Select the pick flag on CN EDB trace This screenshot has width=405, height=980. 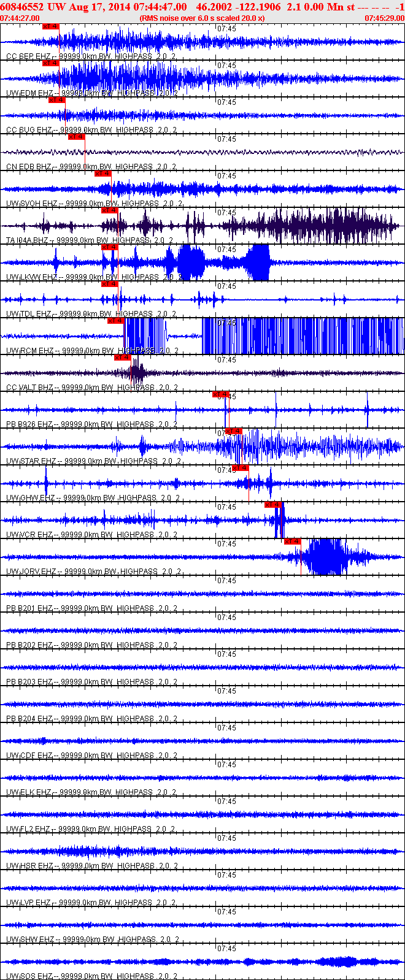point(76,137)
